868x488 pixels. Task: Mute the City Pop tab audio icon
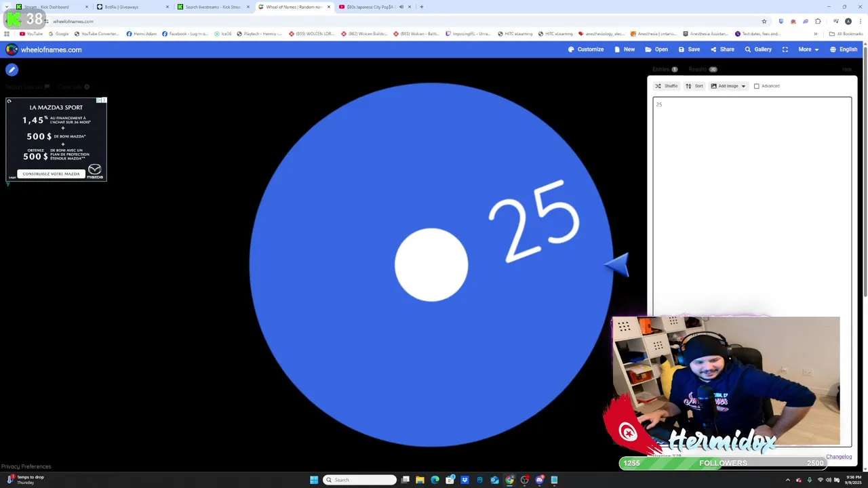[x=401, y=7]
